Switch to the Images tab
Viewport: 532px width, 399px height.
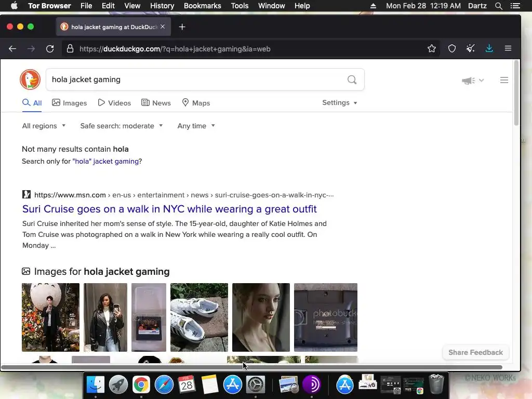69,103
